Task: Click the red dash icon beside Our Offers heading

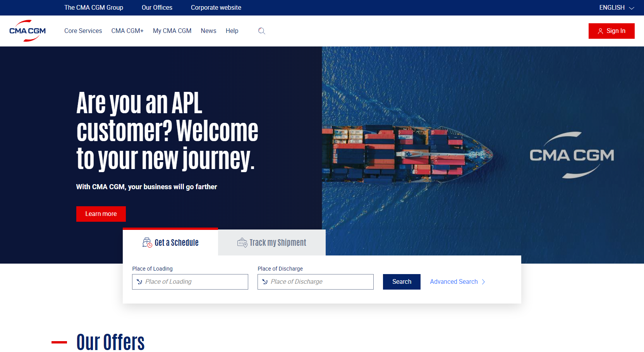Action: coord(59,342)
